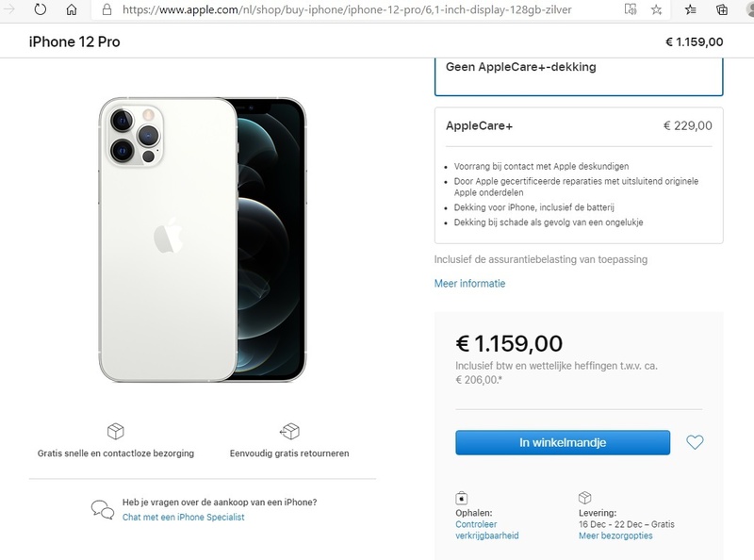Viewport: 754px width, 560px height.
Task: Click the translate page icon in address bar
Action: point(630,10)
